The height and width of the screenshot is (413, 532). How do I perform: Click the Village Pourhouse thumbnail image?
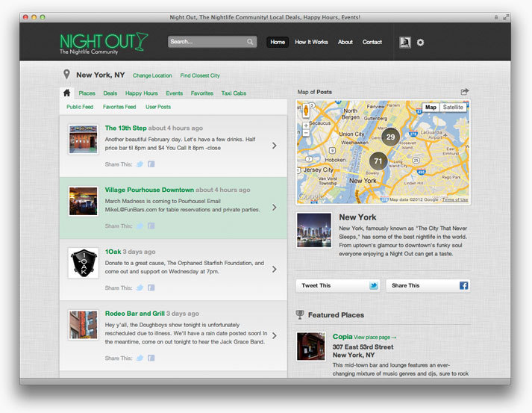tap(83, 201)
